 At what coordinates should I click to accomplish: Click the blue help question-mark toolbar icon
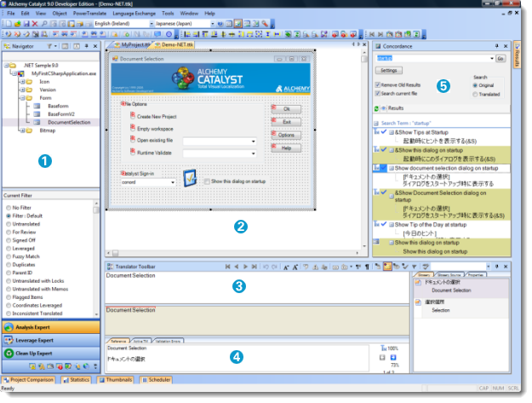click(x=220, y=24)
